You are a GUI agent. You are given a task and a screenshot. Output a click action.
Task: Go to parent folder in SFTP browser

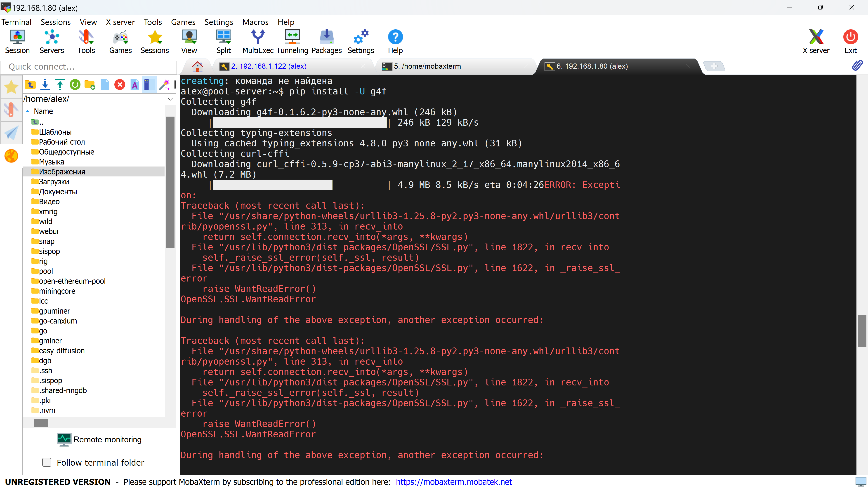[x=30, y=84]
